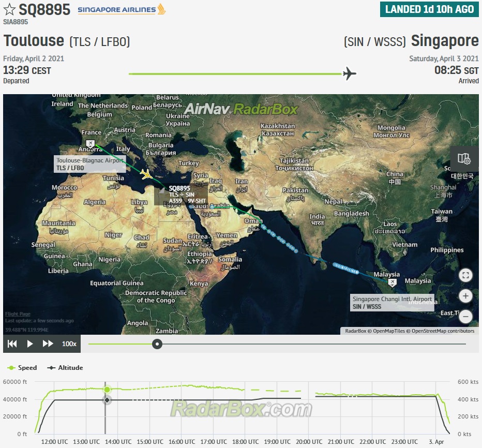482x448 pixels.
Task: Play the flight track replay
Action: [x=30, y=344]
